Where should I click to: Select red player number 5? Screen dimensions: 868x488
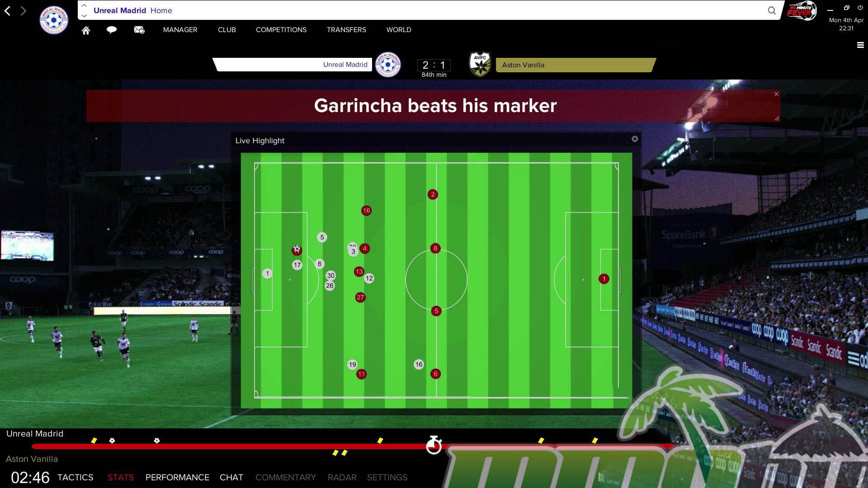(x=436, y=311)
